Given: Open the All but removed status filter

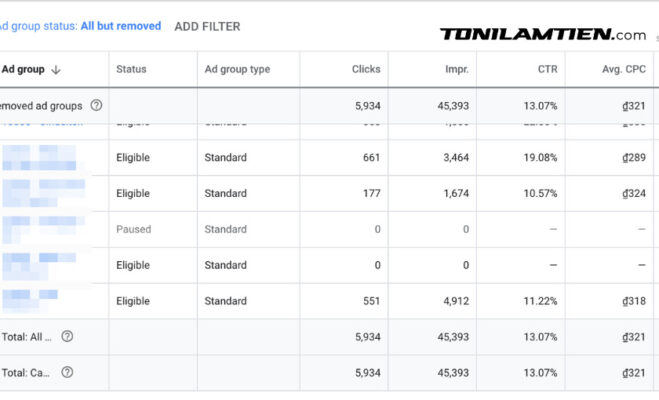Looking at the screenshot, I should click(121, 26).
